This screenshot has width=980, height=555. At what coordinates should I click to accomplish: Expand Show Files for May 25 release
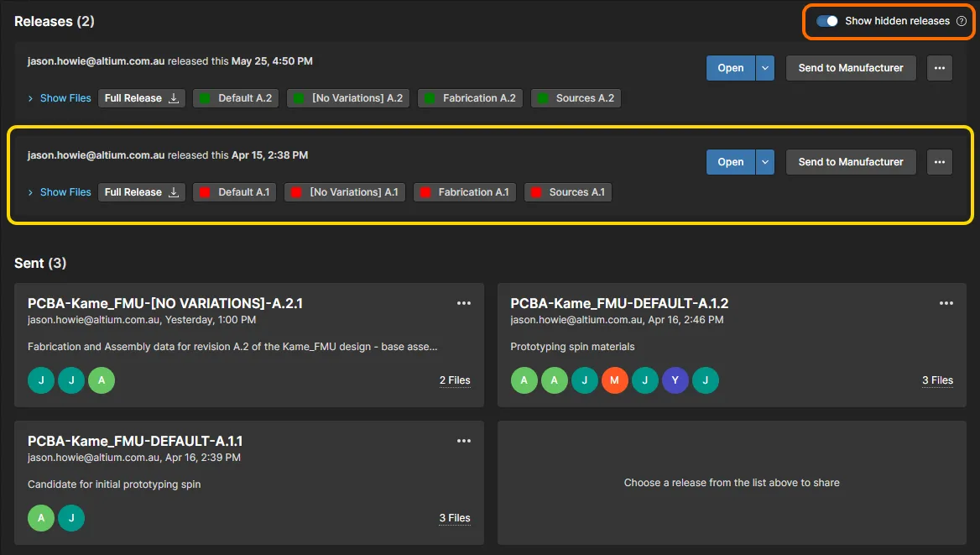pyautogui.click(x=60, y=98)
